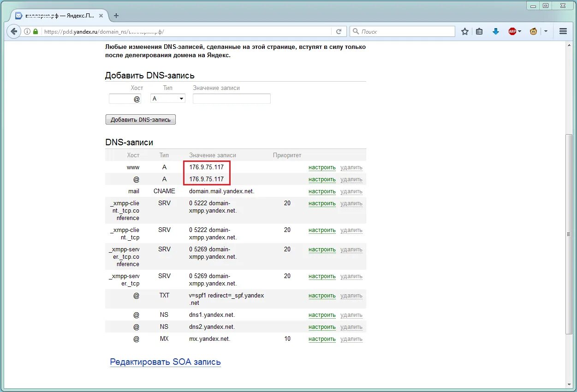Click удалить for dns2.yandex.net. NS record
Viewport: 577px width, 392px height.
point(351,327)
